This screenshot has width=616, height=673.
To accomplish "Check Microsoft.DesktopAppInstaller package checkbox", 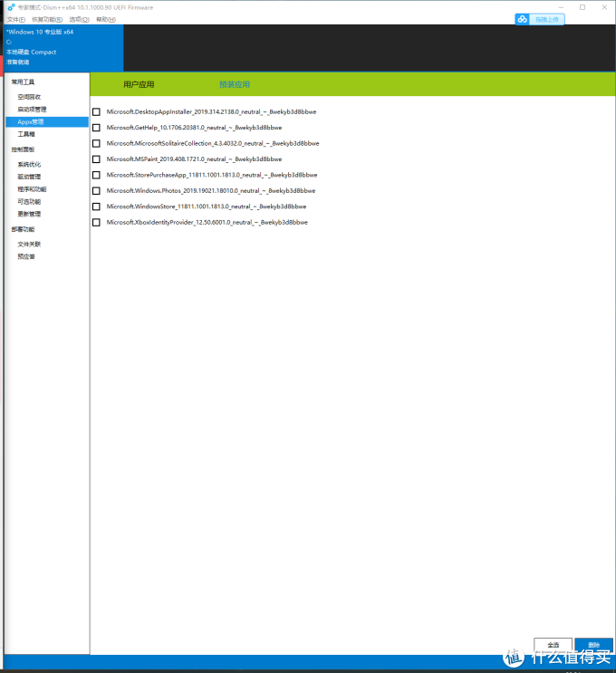I will coord(96,112).
